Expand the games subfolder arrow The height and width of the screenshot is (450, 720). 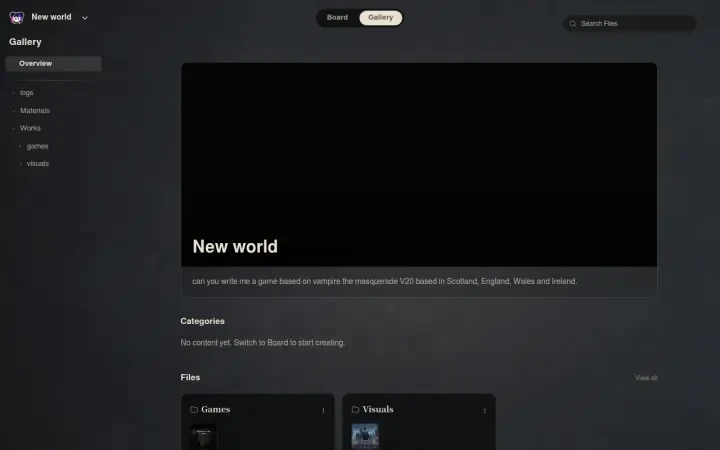(20, 146)
